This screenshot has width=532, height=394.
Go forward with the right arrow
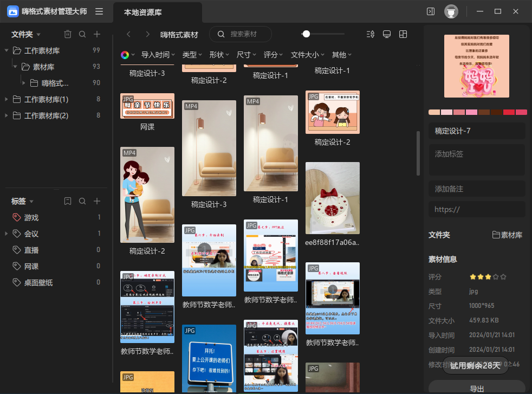[147, 34]
